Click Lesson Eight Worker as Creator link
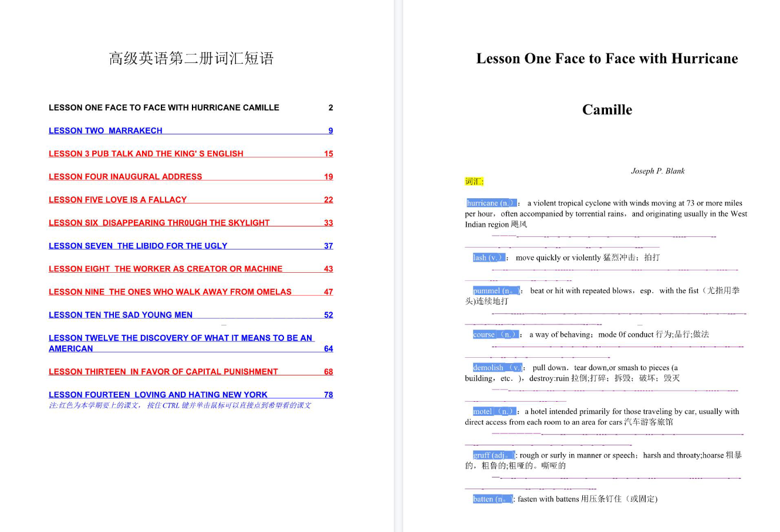The image size is (780, 532). (x=166, y=269)
